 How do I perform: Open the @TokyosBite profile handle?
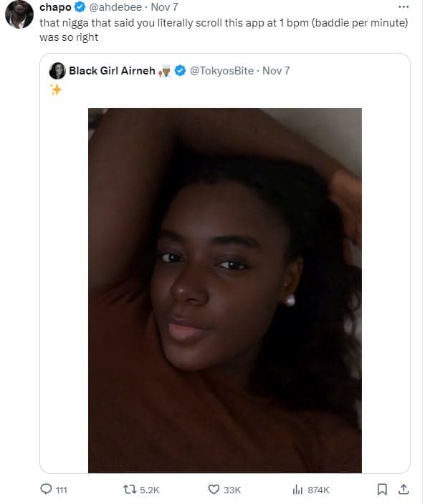221,71
